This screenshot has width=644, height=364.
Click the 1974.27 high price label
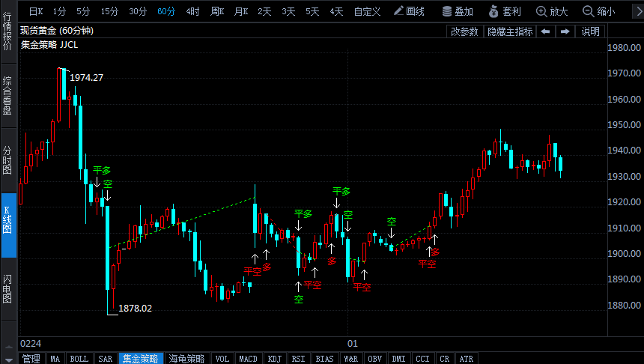pyautogui.click(x=86, y=77)
